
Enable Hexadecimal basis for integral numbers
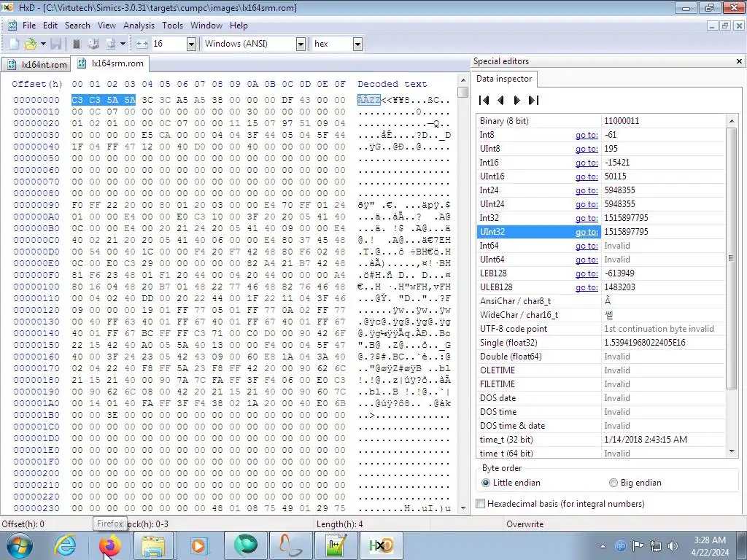560,503
